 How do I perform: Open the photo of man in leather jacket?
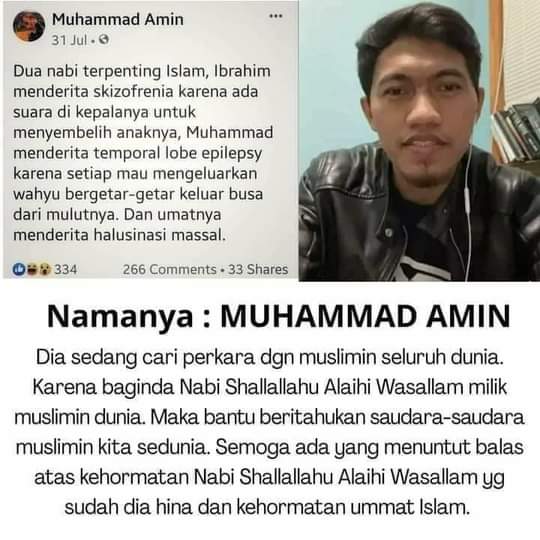click(419, 141)
